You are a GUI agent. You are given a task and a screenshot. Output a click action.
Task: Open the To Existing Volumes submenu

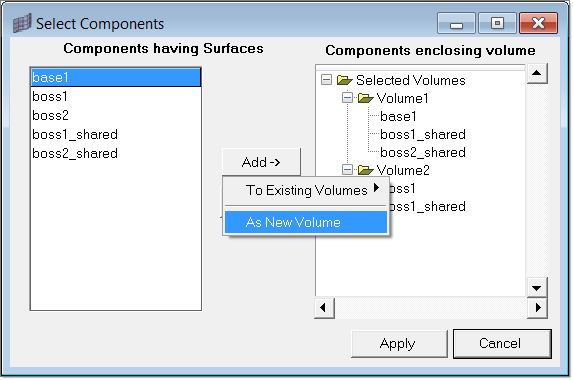(x=306, y=190)
